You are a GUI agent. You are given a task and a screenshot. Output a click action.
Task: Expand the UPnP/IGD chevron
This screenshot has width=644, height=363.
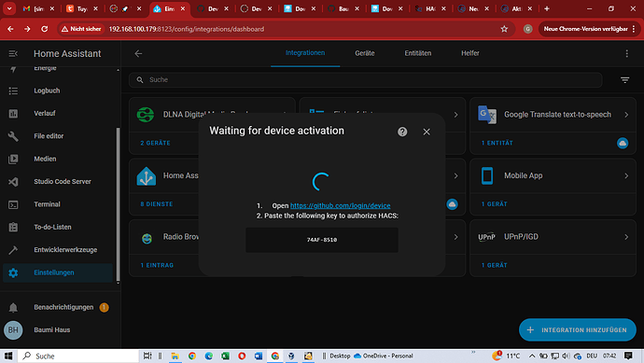click(626, 237)
